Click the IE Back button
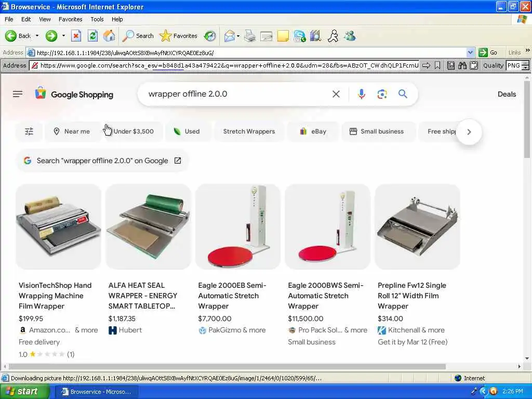 click(18, 36)
